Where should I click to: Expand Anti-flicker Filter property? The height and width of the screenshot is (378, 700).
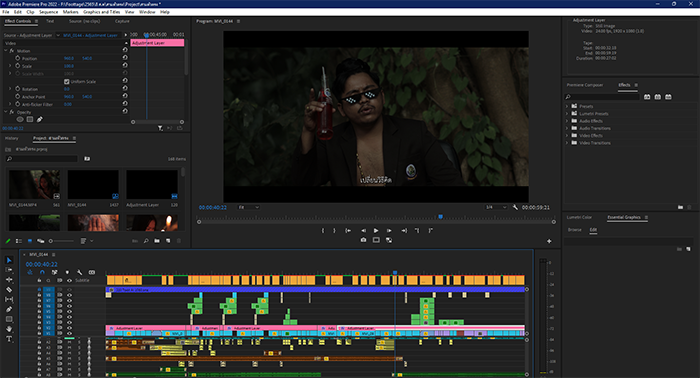click(10, 104)
